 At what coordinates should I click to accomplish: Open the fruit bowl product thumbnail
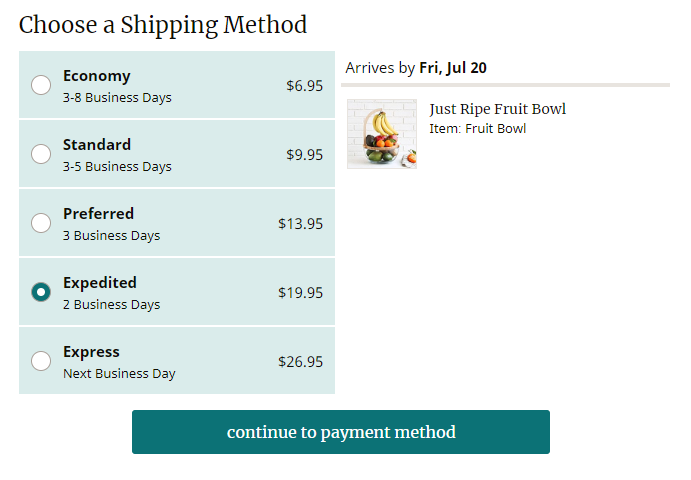pos(382,134)
